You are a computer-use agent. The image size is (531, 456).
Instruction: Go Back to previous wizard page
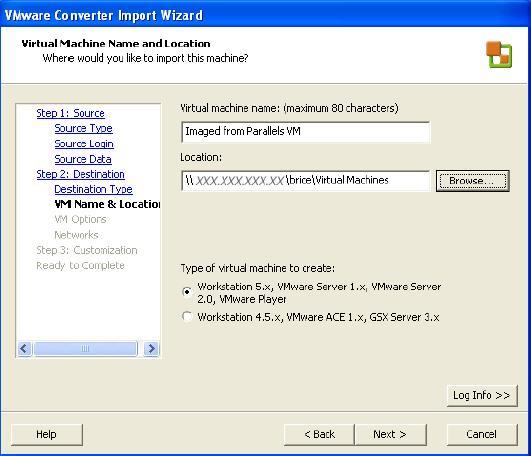[319, 434]
